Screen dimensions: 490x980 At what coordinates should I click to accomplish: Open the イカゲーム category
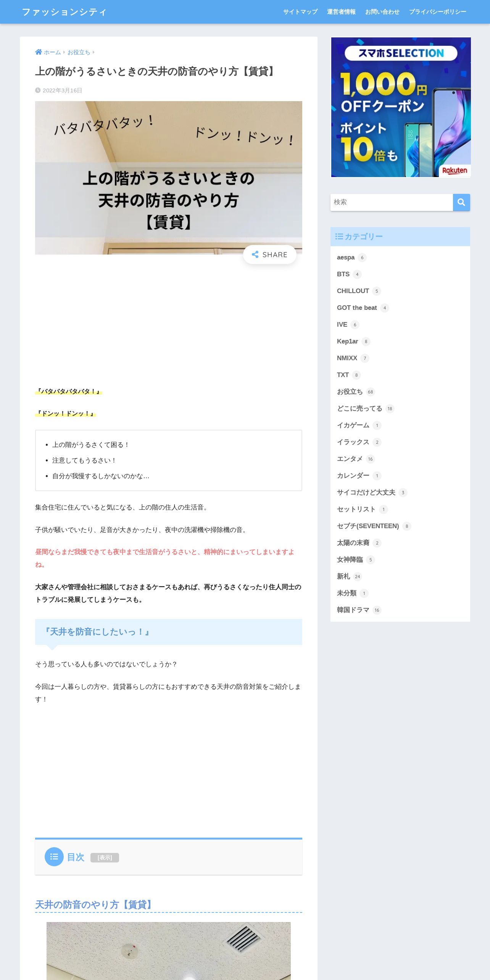[x=353, y=426]
